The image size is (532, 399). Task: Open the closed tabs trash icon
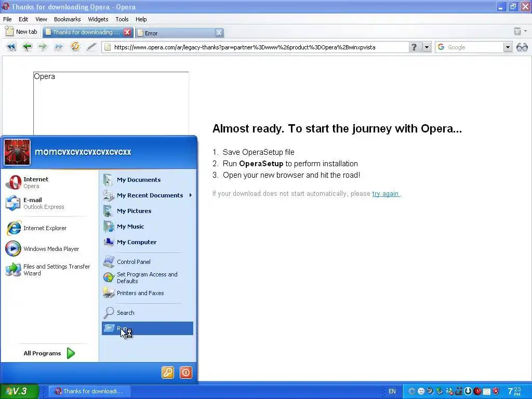tap(517, 32)
